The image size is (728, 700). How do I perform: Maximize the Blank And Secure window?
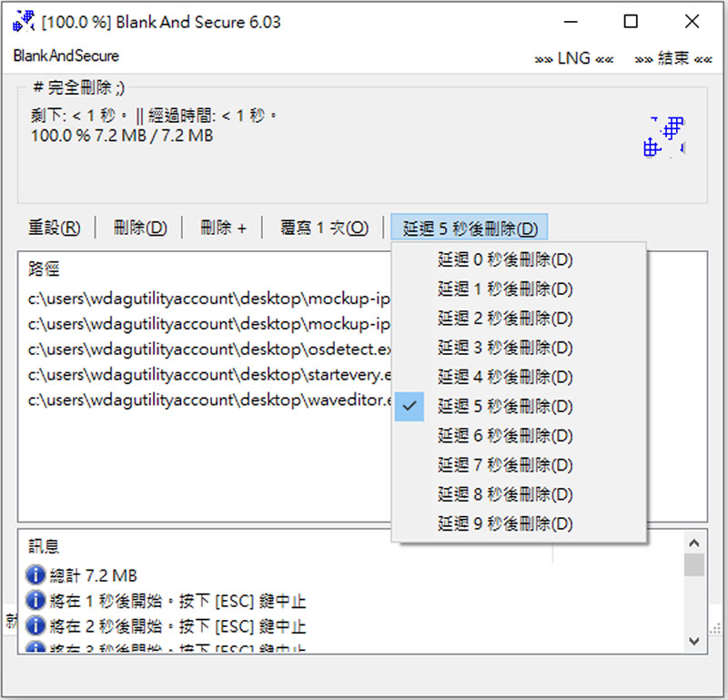[x=631, y=21]
